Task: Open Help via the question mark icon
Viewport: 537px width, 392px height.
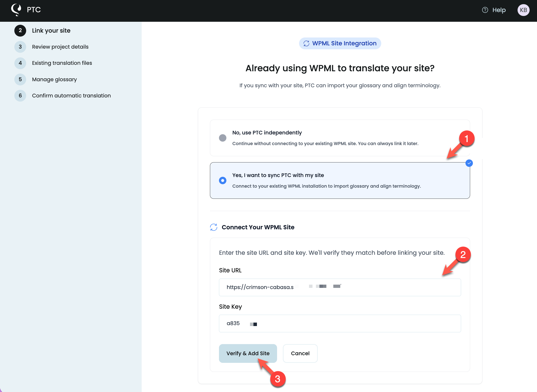Action: click(x=484, y=10)
